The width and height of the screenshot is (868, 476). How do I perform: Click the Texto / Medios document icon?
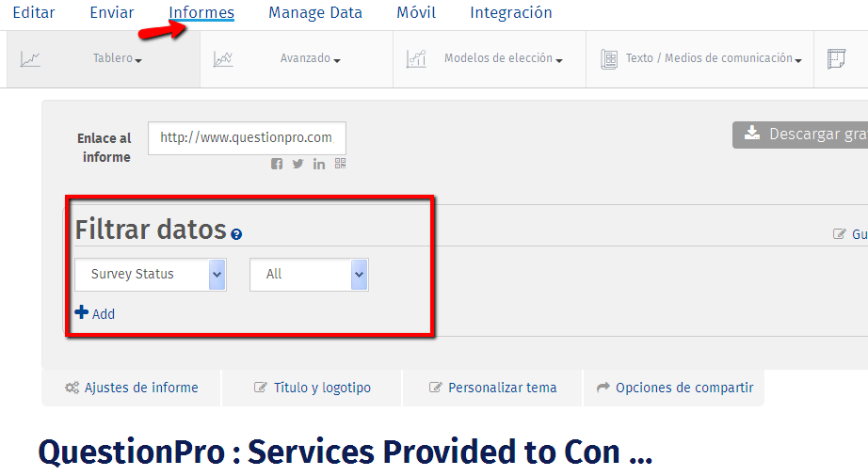[x=609, y=58]
